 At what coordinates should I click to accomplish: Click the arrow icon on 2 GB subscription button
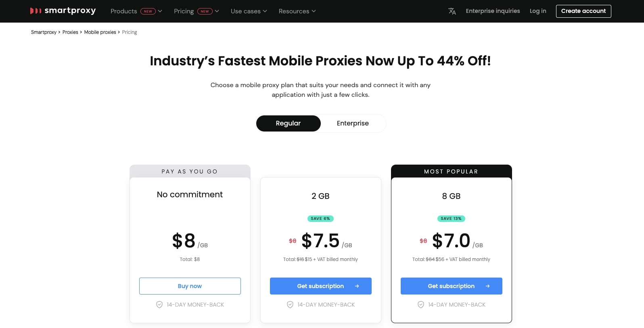pyautogui.click(x=357, y=286)
